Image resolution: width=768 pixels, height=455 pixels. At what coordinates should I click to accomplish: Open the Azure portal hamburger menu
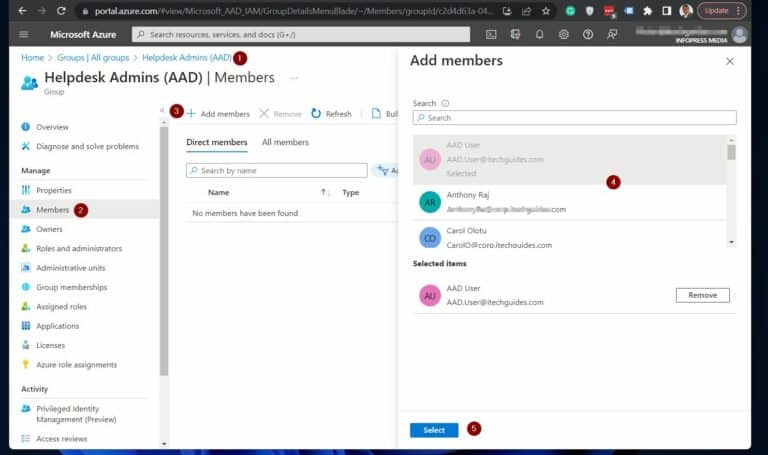click(24, 34)
